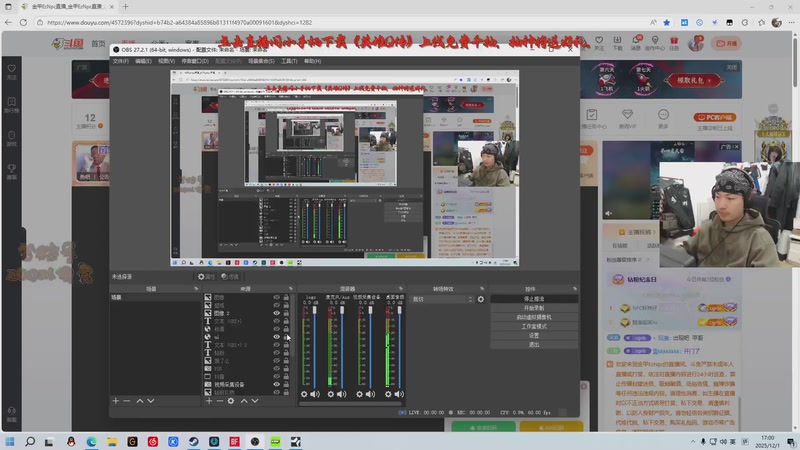Toggle visibility of the wi browser source

277,337
